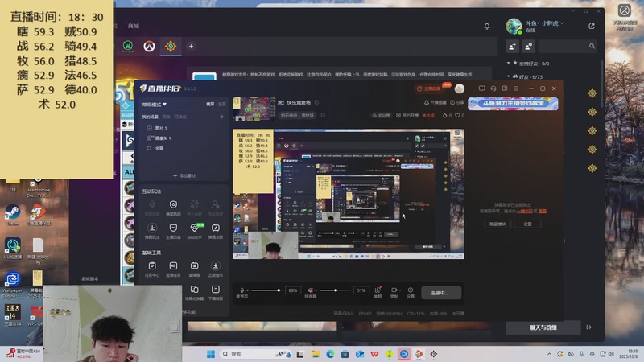
Task: Show hidden system tray icons chevron
Action: pyautogui.click(x=549, y=354)
